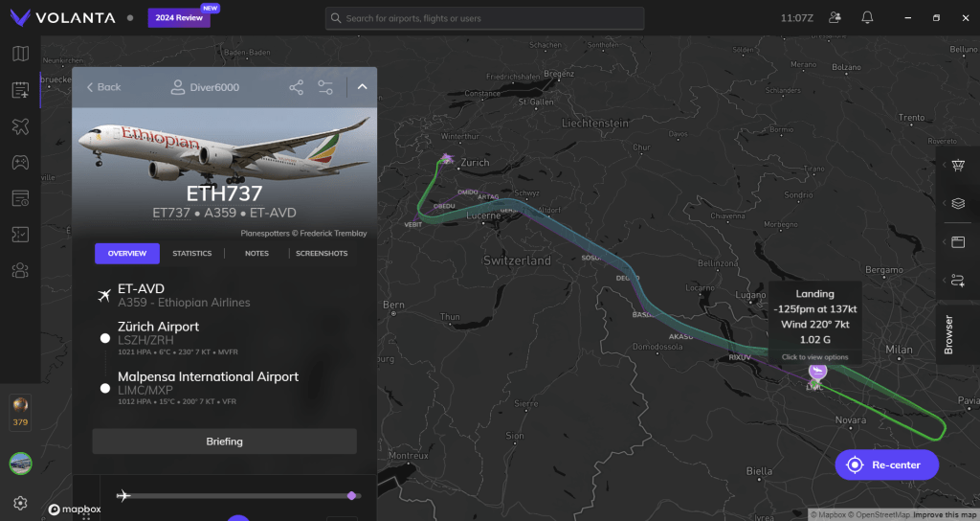Open the settings gear in the sidebar
980x521 pixels.
[20, 503]
